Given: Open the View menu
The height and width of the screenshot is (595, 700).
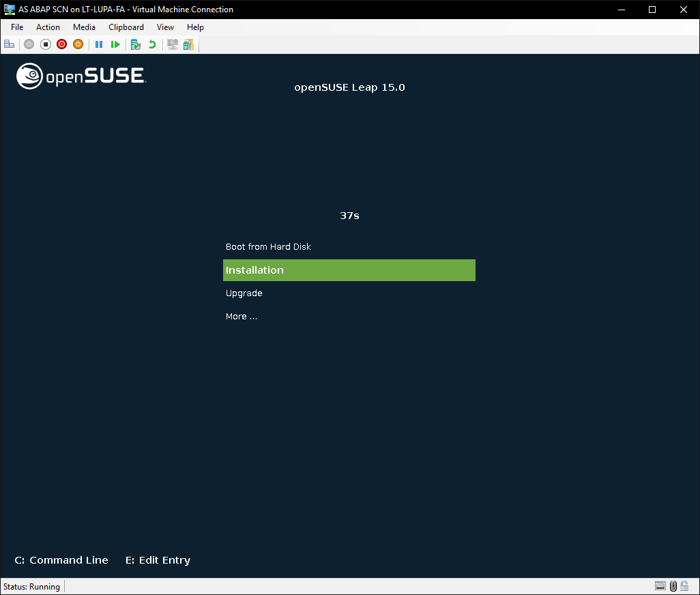Looking at the screenshot, I should tap(165, 27).
